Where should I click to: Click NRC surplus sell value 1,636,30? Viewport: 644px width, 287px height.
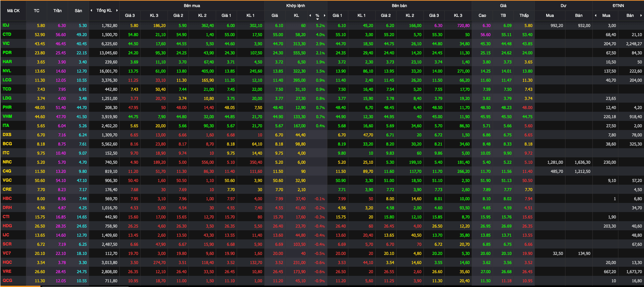click(582, 162)
